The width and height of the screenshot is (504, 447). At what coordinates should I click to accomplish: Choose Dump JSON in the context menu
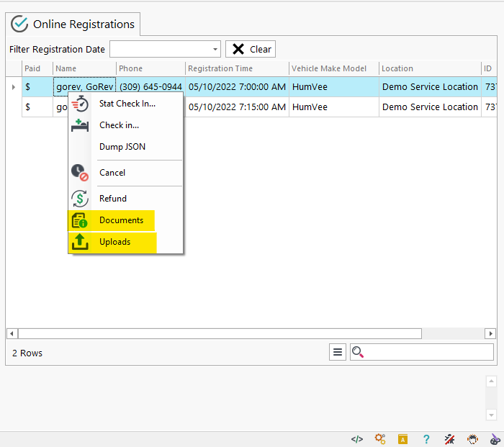[x=122, y=147]
